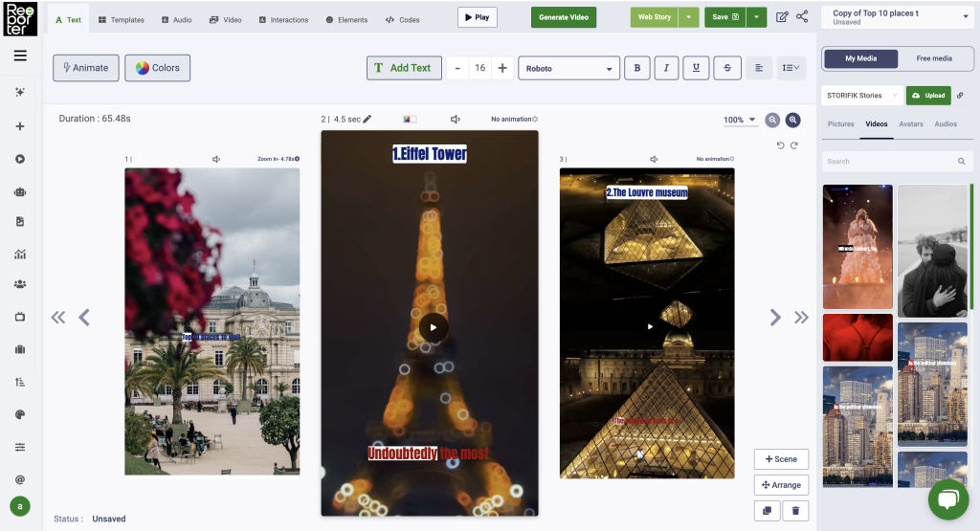Open the STORIFIK Stories dropdown
The image size is (980, 531).
862,96
